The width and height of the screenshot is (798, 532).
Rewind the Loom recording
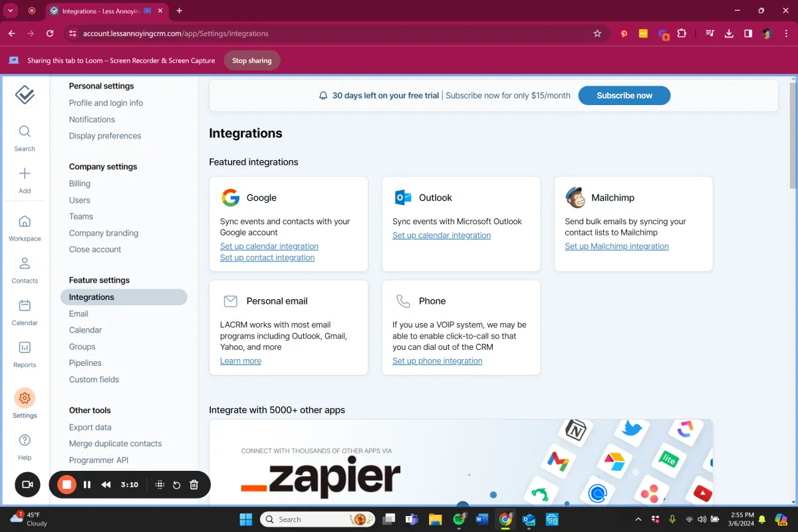click(x=106, y=485)
